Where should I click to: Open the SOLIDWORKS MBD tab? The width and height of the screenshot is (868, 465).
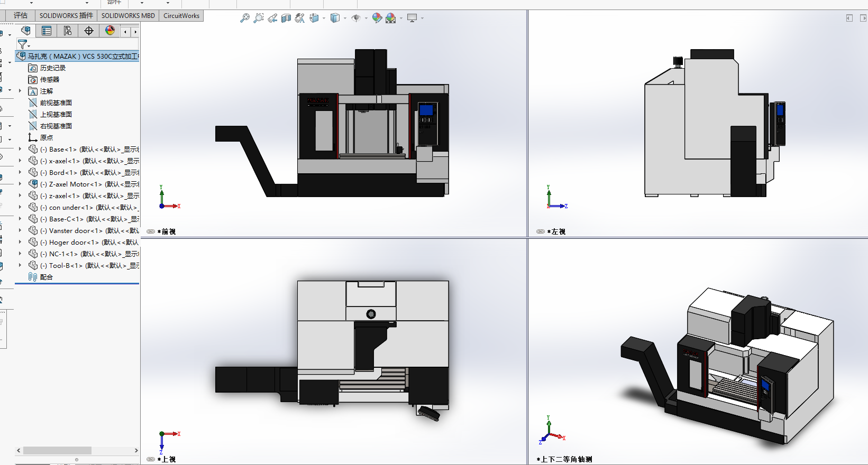pos(128,15)
